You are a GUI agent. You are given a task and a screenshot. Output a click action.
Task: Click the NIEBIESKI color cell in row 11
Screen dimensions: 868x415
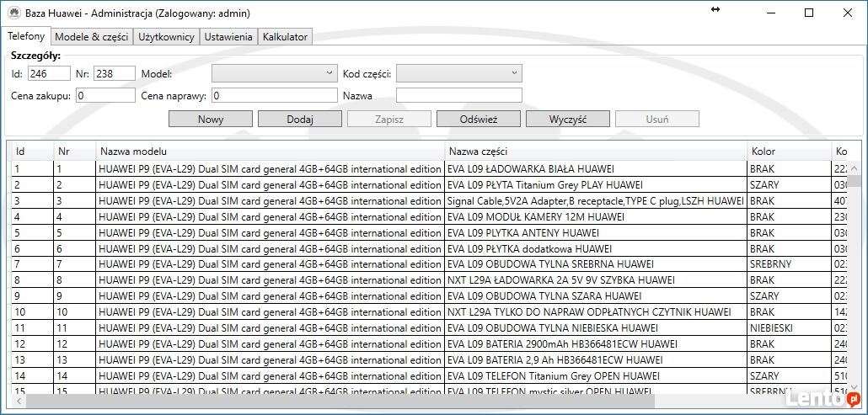(789, 328)
